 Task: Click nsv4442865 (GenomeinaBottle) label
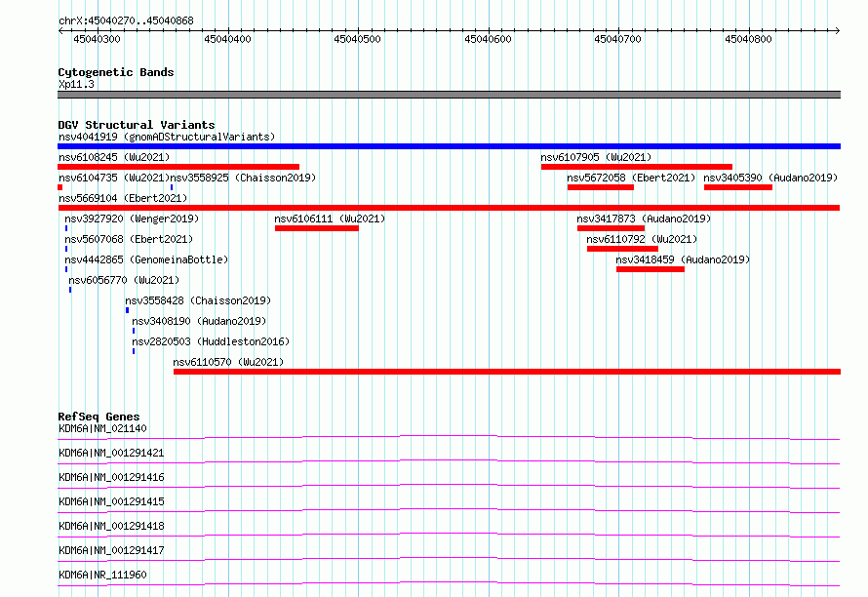[x=146, y=259]
